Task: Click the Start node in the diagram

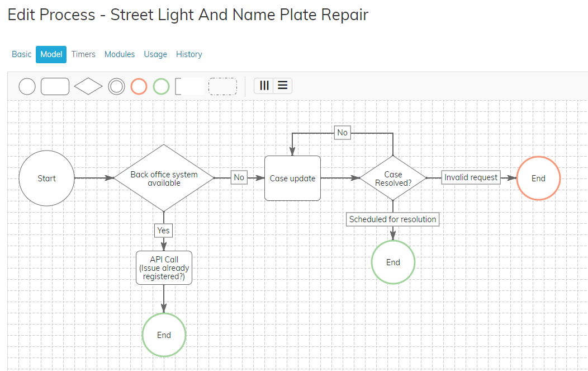Action: (x=46, y=179)
